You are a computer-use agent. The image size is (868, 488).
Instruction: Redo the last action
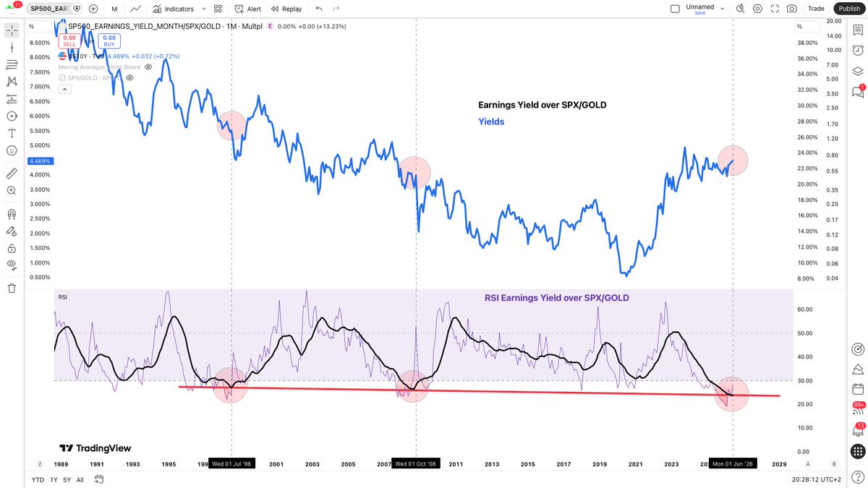(x=335, y=9)
